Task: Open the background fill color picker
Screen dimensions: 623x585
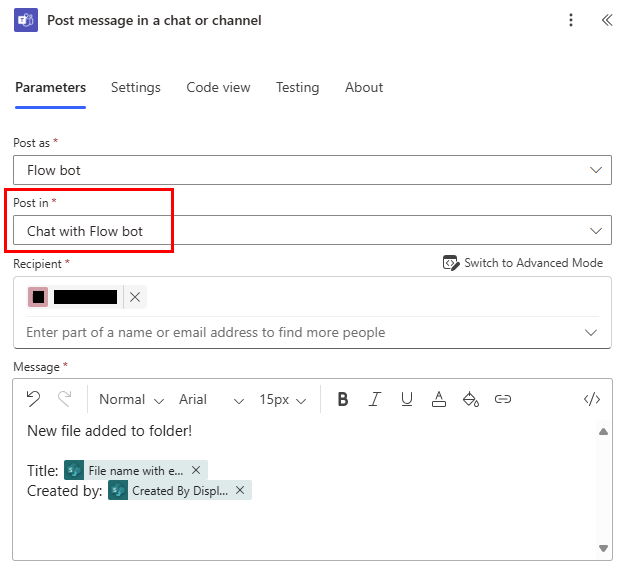Action: click(471, 399)
